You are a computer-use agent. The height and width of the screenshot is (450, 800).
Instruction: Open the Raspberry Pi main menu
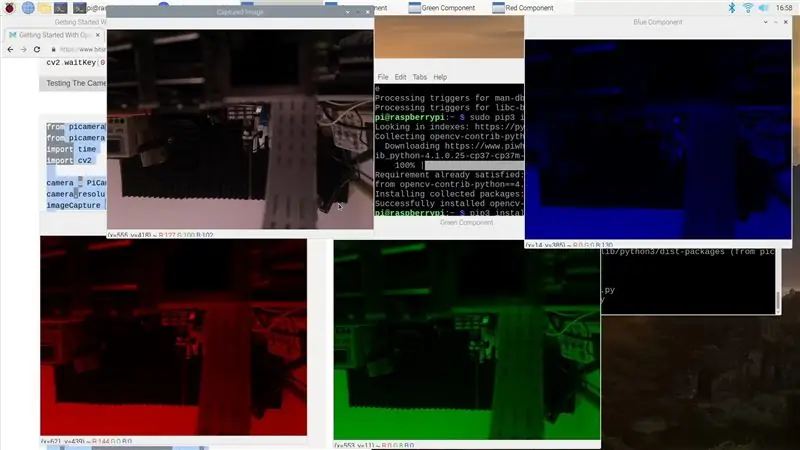(9, 8)
